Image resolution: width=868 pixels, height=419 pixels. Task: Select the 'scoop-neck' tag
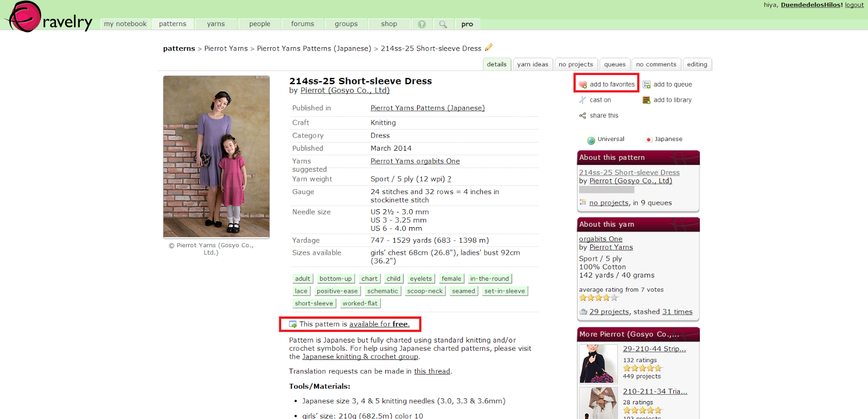(x=425, y=291)
